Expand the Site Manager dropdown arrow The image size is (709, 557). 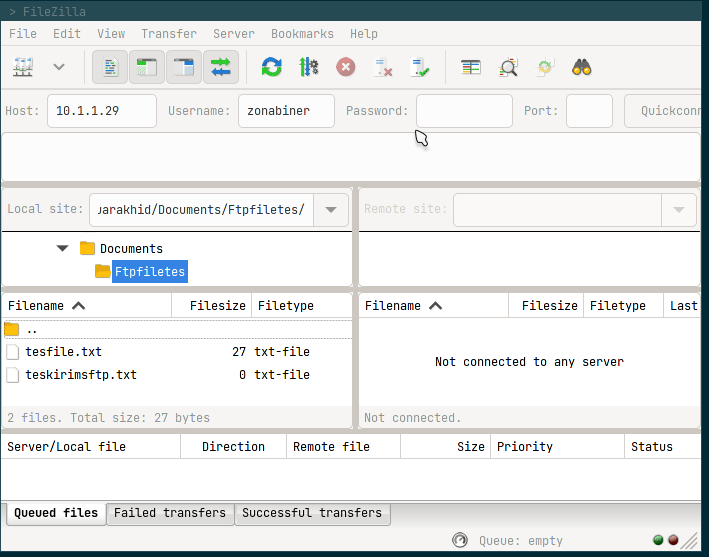tap(59, 67)
